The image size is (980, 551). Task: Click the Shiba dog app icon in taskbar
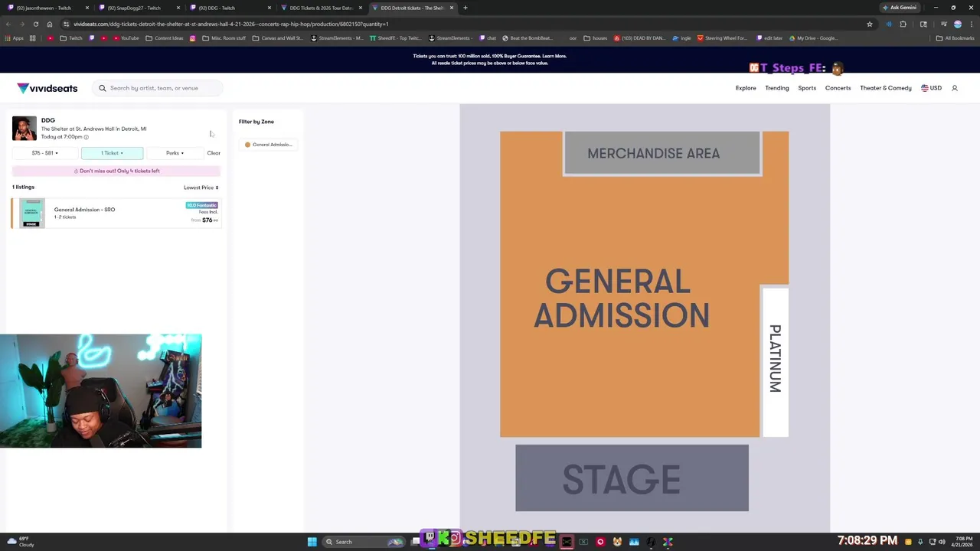pos(617,542)
